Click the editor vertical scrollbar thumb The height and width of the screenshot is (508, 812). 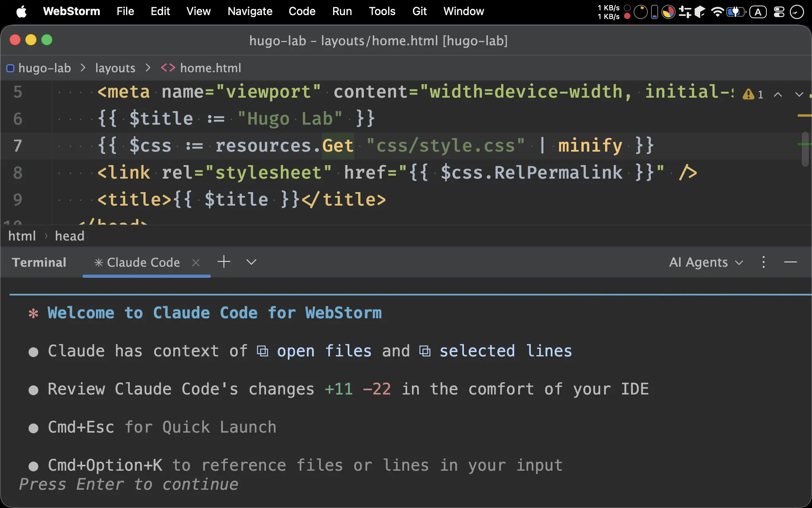click(805, 149)
